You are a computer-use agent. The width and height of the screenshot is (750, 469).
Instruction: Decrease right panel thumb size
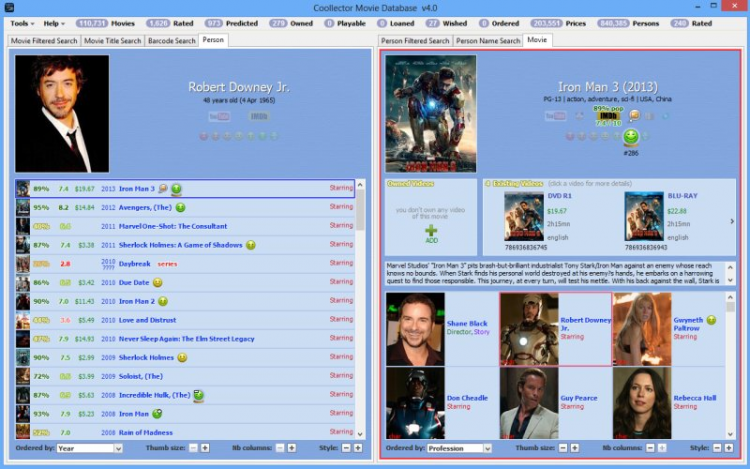[563, 448]
